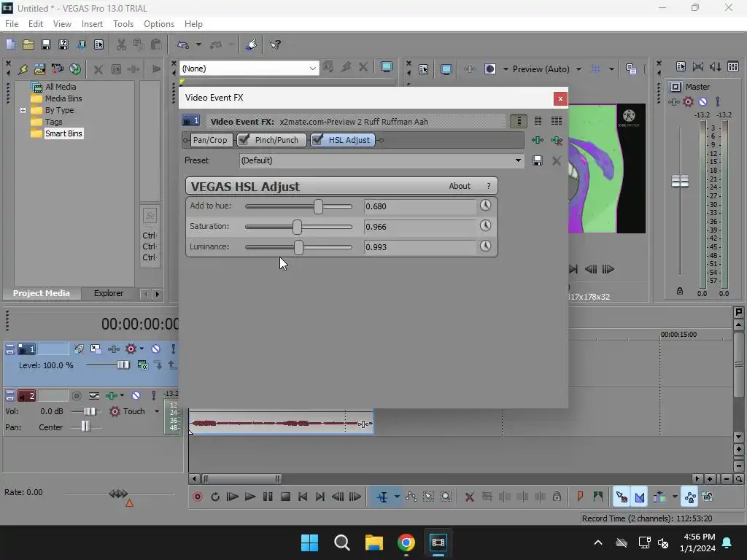The width and height of the screenshot is (747, 560).
Task: Open the overlays grid dropdown in preview
Action: pos(611,69)
